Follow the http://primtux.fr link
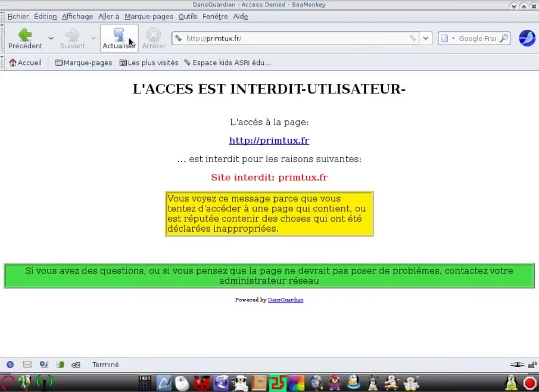Viewport: 539px width, 392px height. pos(269,141)
